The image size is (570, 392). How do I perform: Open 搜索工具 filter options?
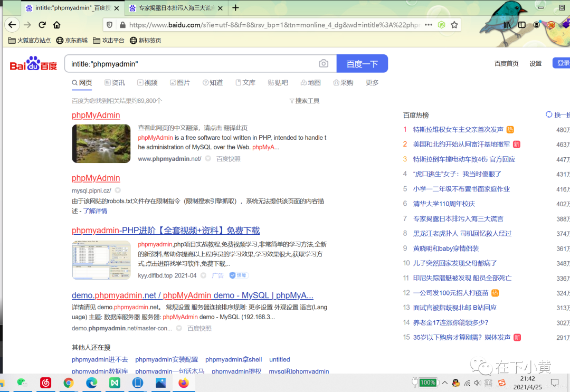click(305, 101)
